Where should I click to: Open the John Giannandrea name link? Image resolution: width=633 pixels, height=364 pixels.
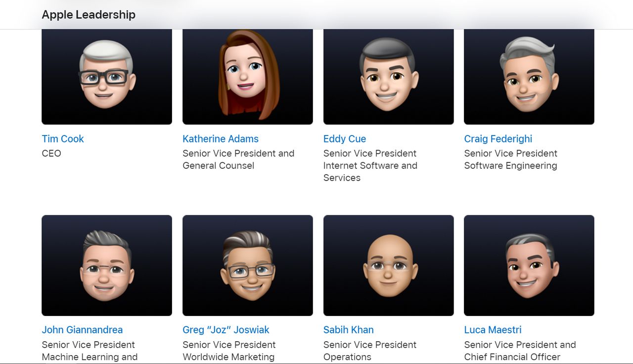click(x=82, y=330)
